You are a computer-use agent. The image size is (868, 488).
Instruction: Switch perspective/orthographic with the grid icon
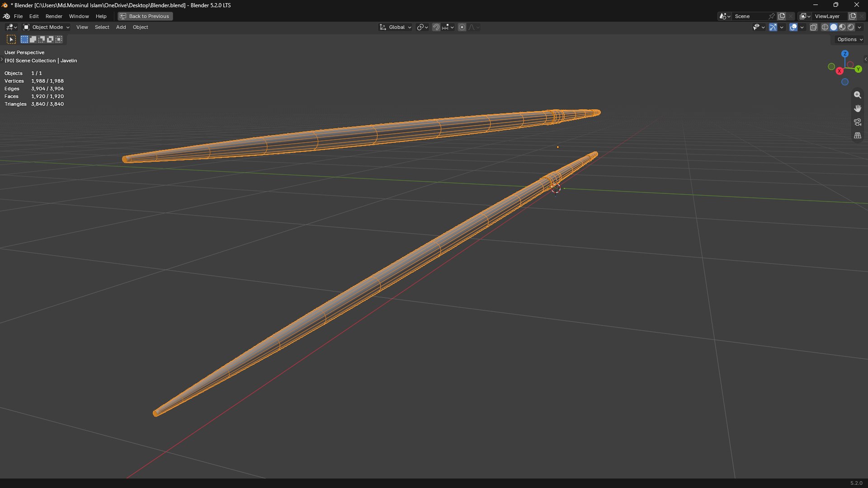(x=857, y=136)
